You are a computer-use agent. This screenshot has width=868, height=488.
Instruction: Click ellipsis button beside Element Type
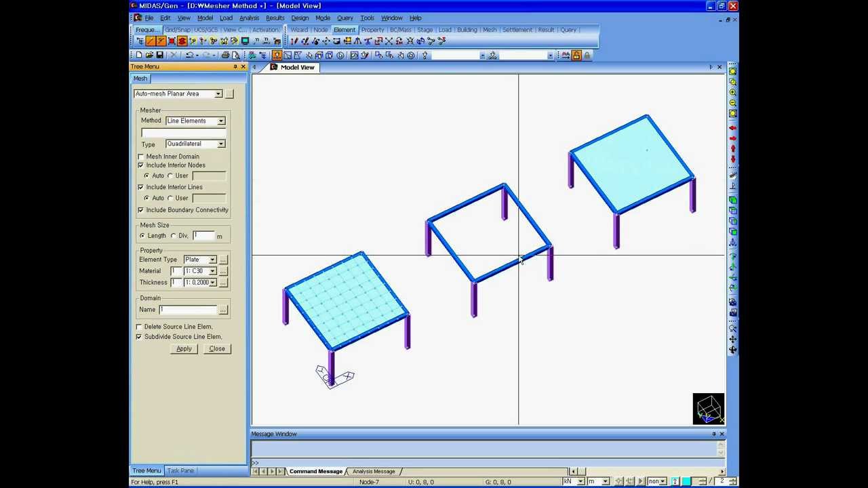click(x=223, y=260)
